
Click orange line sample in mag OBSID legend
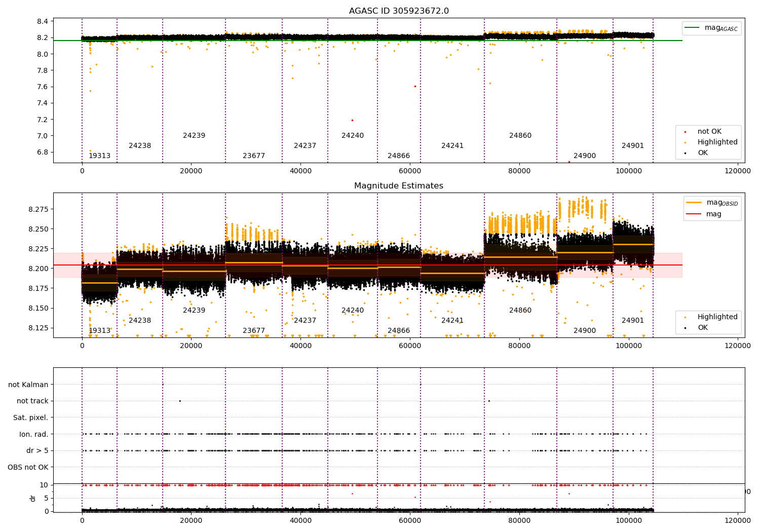tap(693, 202)
